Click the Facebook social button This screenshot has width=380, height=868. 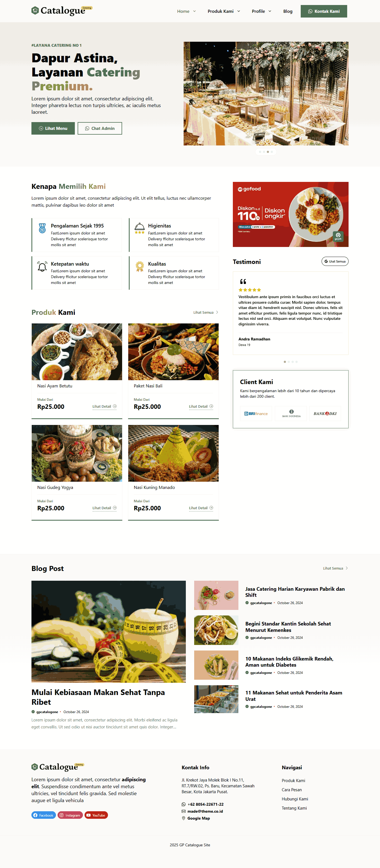43,815
